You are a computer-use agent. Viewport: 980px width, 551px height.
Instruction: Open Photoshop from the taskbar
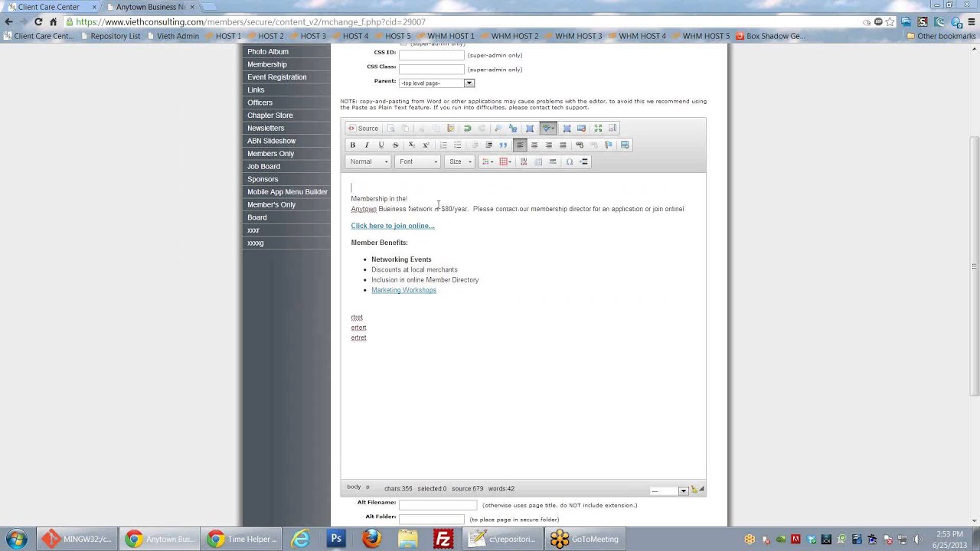pos(336,539)
